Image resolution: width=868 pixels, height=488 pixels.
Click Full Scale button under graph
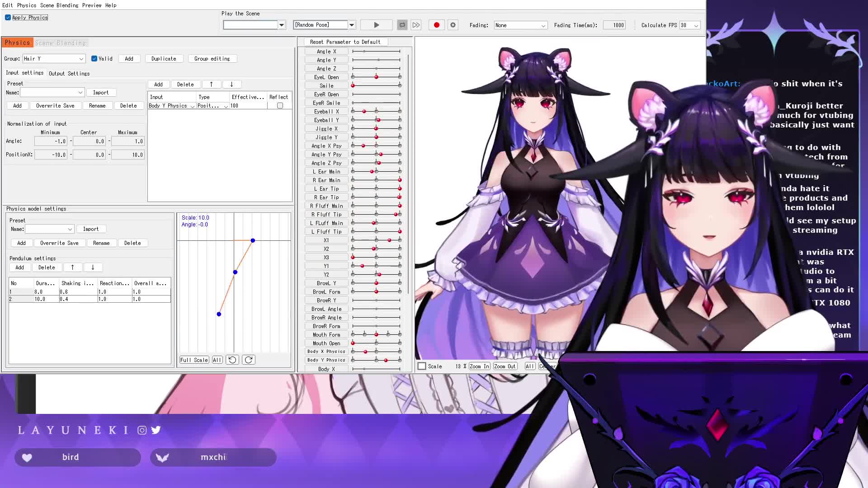point(194,360)
